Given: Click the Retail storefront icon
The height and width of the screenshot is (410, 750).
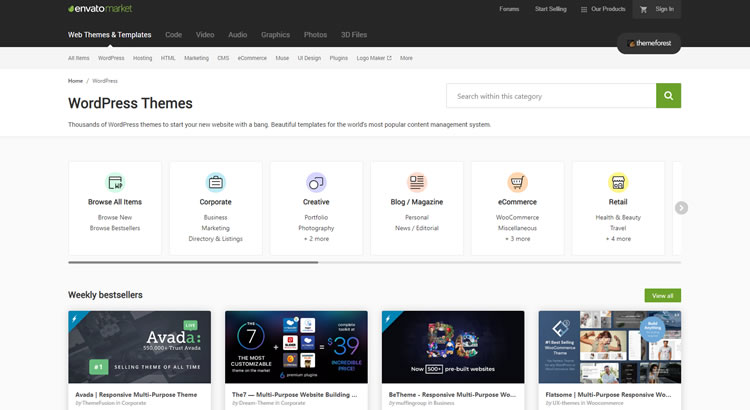Looking at the screenshot, I should tap(618, 182).
